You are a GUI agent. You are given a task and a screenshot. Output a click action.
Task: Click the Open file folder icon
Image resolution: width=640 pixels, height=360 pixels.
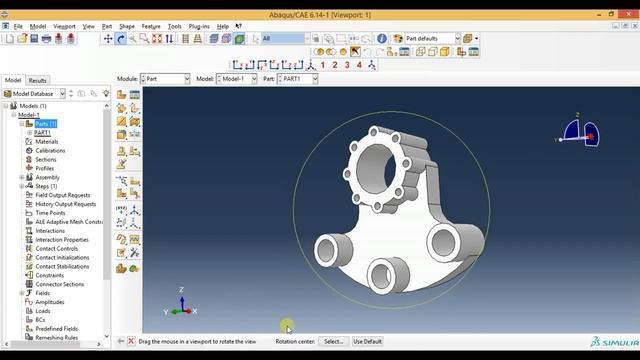(22, 39)
